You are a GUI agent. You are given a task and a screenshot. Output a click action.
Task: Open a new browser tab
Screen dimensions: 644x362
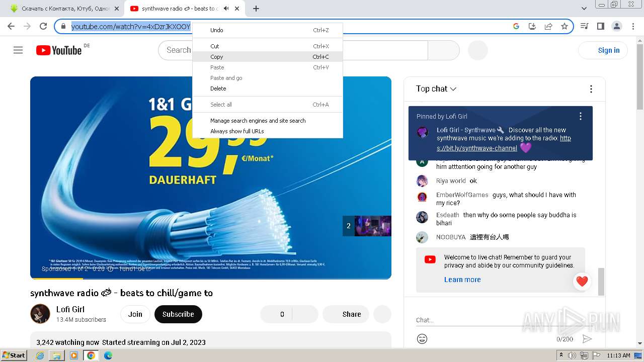256,9
